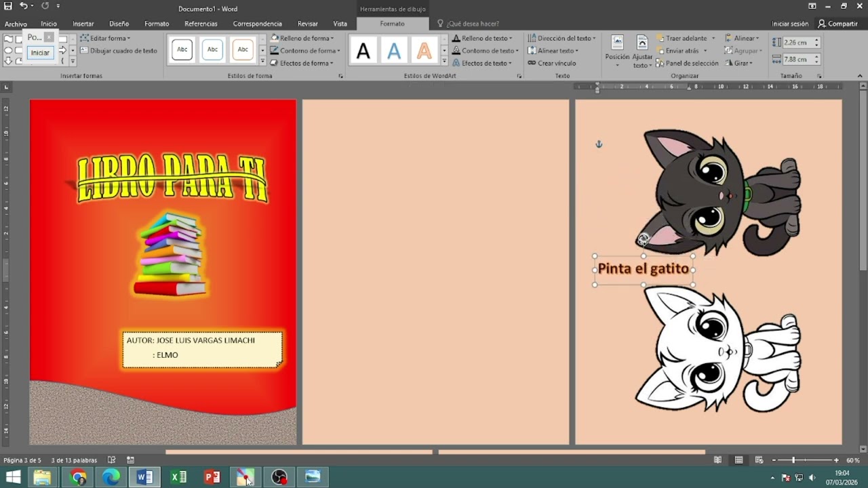
Task: Decrease shape width with down stepper
Action: click(816, 62)
